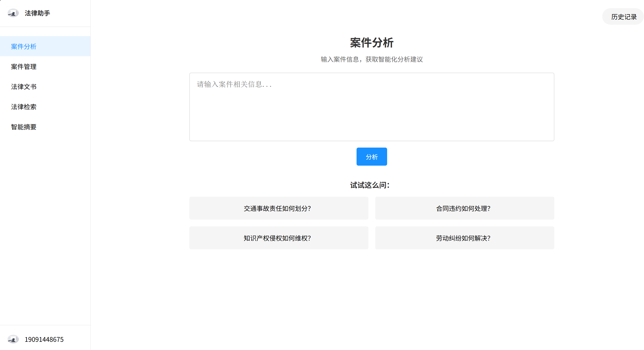This screenshot has width=644, height=350.
Task: Select 法律检索 in the sidebar
Action: click(x=24, y=107)
